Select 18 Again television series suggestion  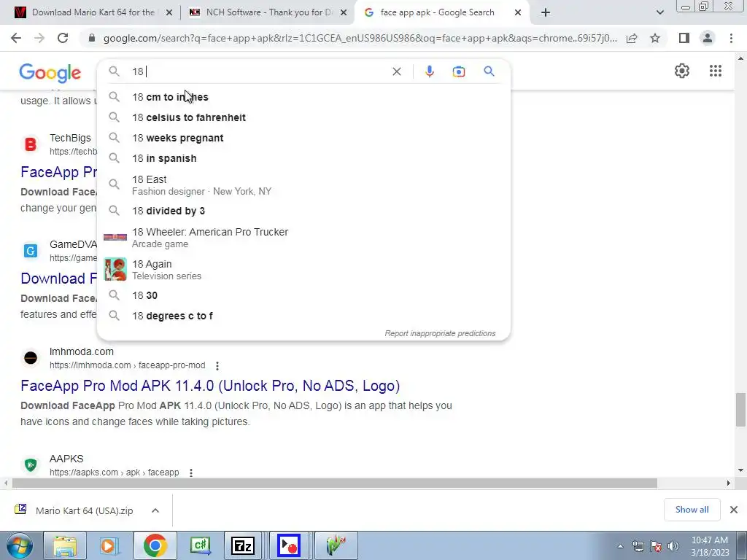click(303, 270)
